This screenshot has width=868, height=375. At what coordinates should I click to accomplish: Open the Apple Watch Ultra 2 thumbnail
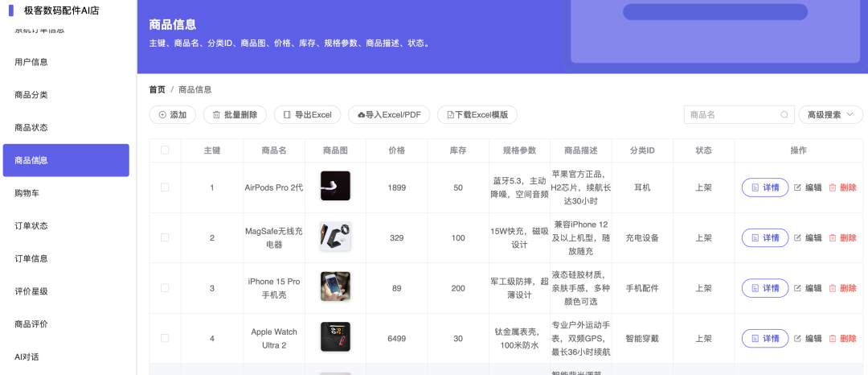(335, 337)
